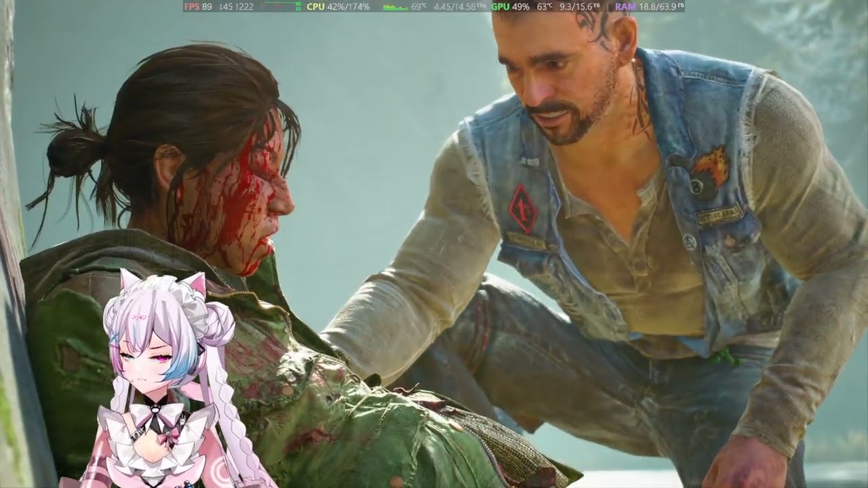Click the CPU 42%/174% usage readout
868x488 pixels.
pyautogui.click(x=338, y=6)
